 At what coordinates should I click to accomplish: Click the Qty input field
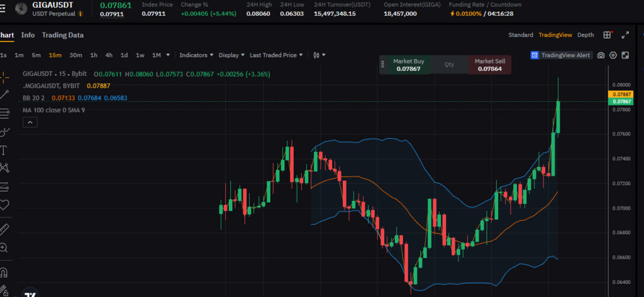click(449, 65)
